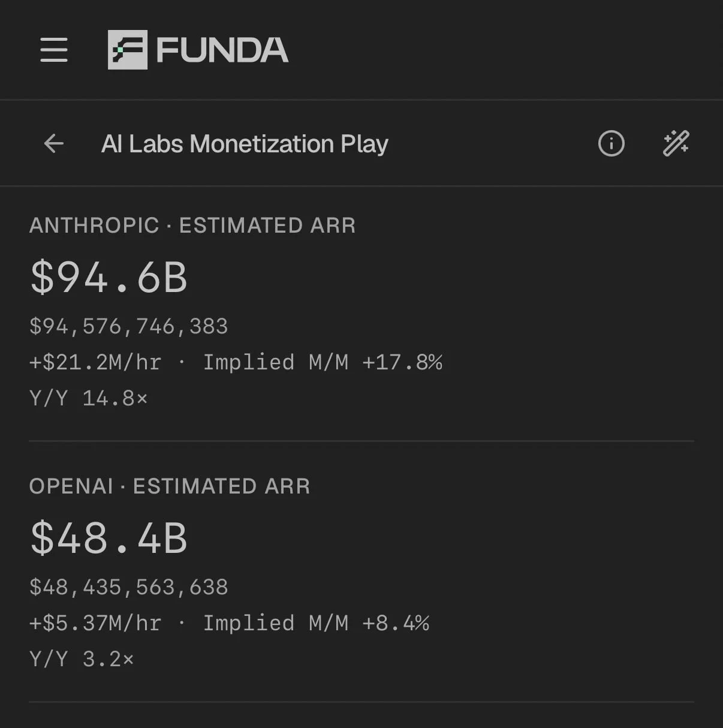Select the exact value $94,576,746,383

click(129, 326)
